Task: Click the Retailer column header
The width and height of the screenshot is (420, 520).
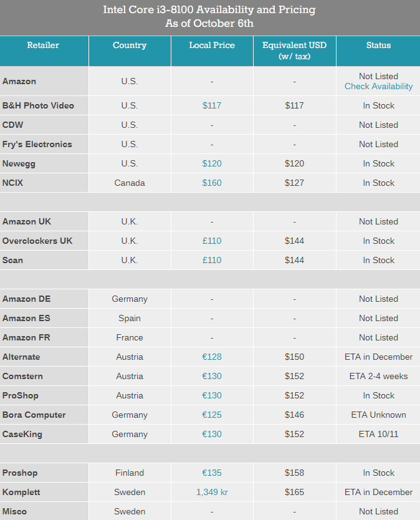Action: point(43,46)
